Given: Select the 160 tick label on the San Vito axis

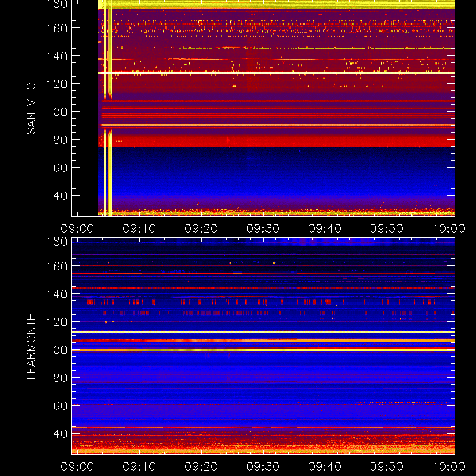Looking at the screenshot, I should point(57,28).
